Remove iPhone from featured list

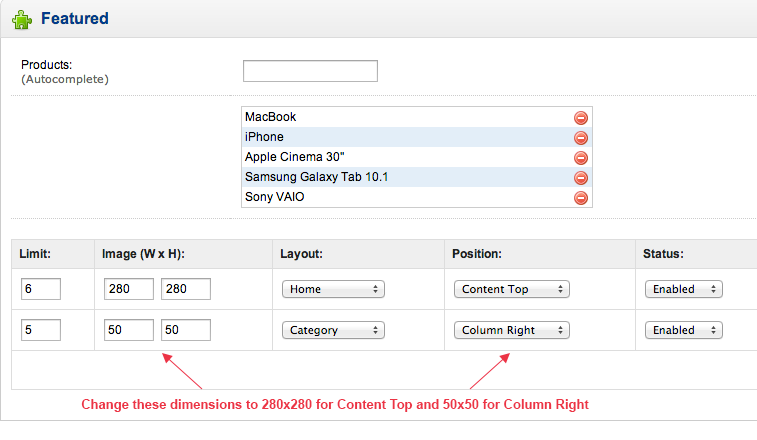point(580,138)
